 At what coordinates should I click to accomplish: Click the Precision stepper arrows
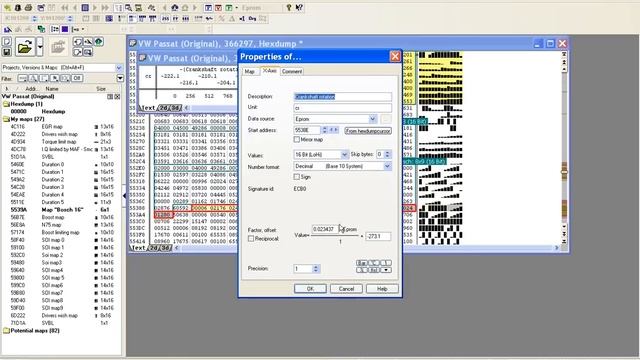point(316,269)
